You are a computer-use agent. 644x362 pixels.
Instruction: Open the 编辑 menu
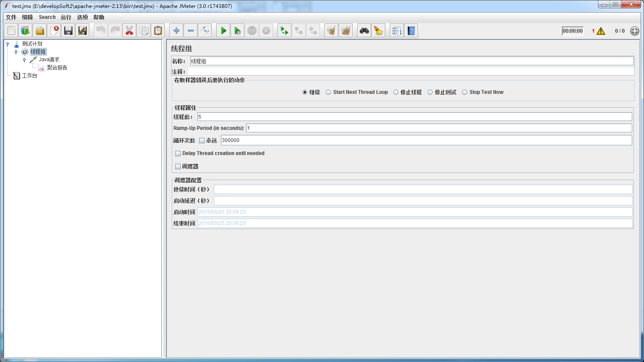[27, 17]
